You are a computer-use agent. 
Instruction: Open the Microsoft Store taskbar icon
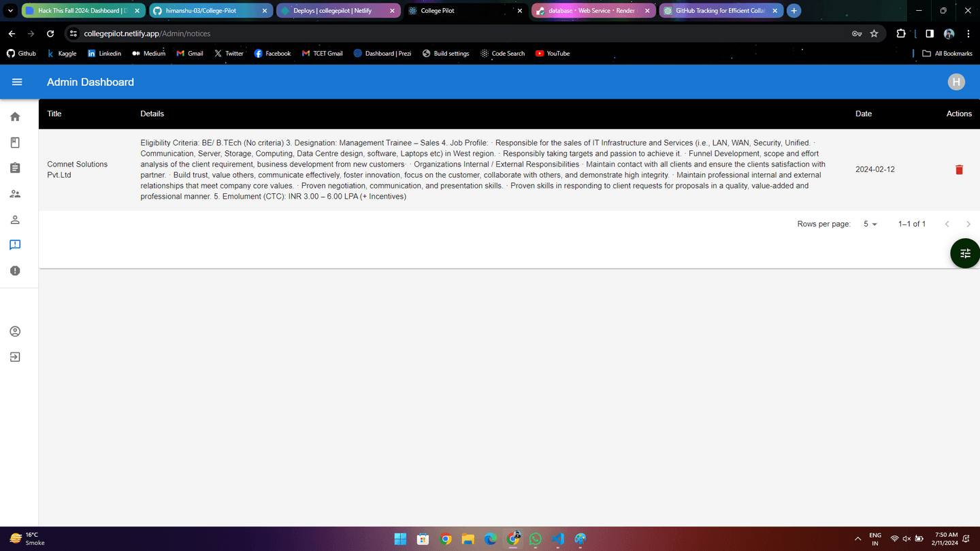(423, 539)
